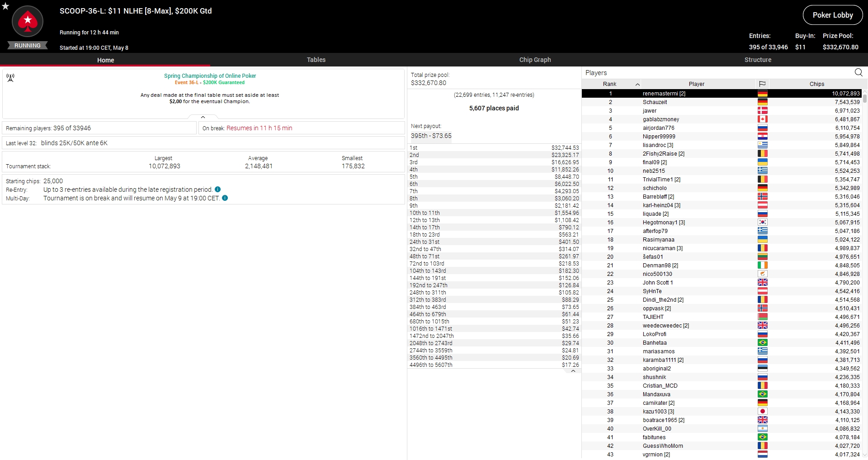Click the Starting chips 25,000 value
This screenshot has width=868, height=460.
[53, 181]
